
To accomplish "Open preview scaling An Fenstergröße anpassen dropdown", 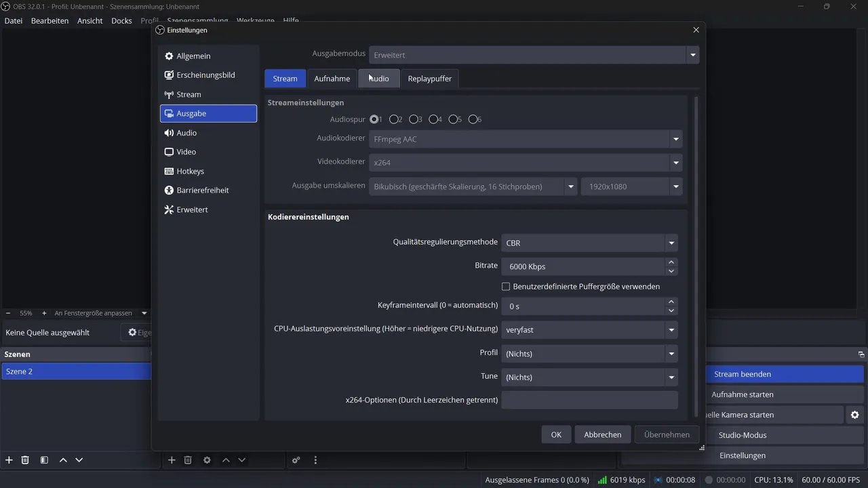I will 100,313.
